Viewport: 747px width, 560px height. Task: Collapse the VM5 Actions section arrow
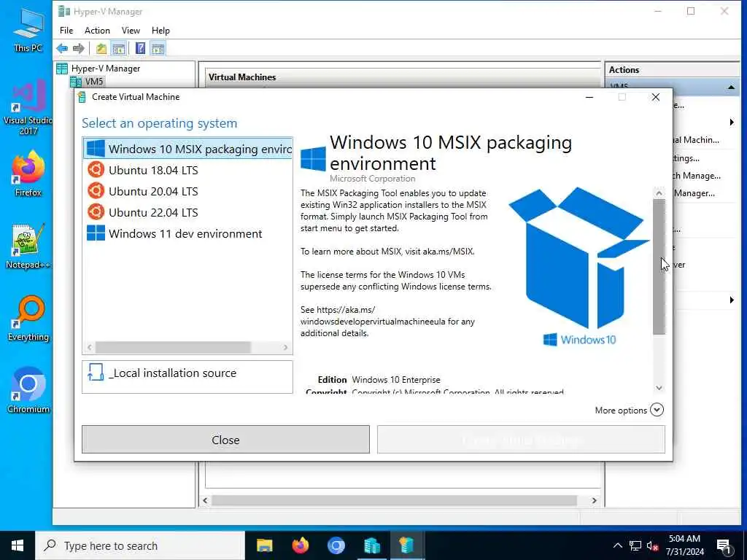731,87
